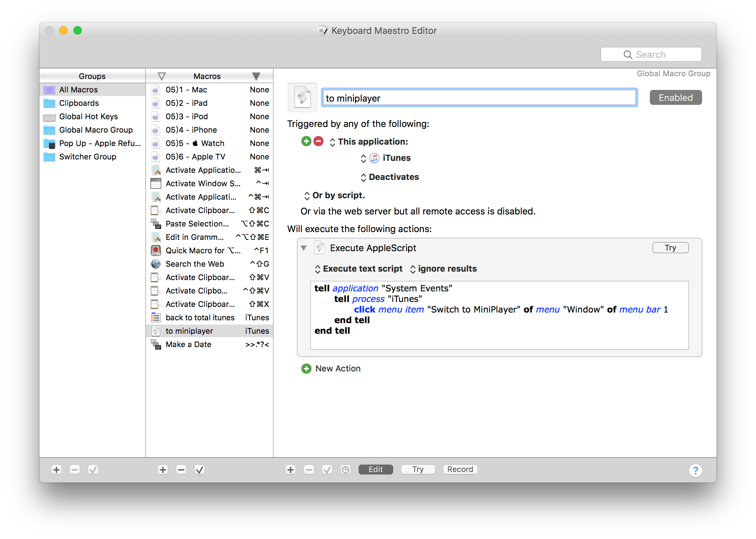The width and height of the screenshot is (756, 539).
Task: Add a new macro with plus button
Action: [163, 470]
